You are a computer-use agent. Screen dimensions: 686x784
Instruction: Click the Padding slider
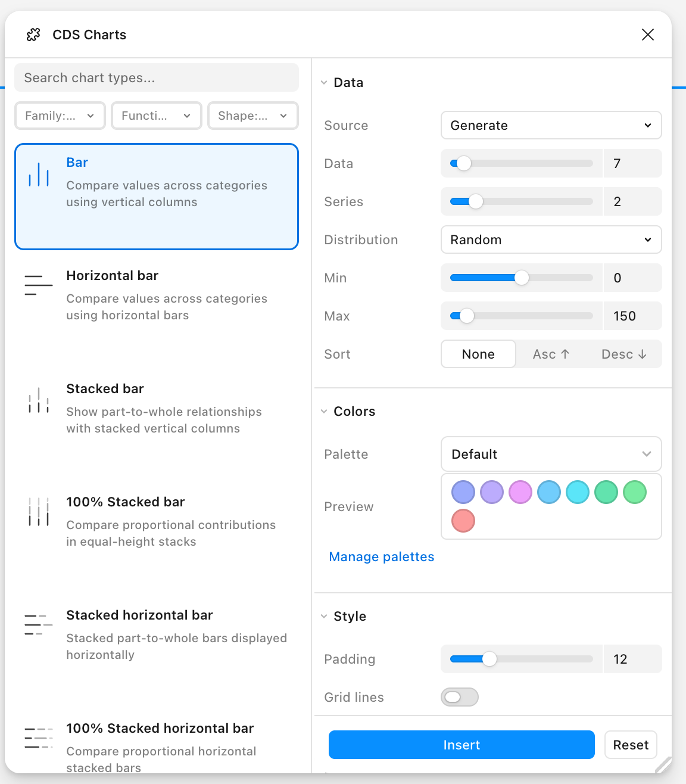(x=522, y=659)
